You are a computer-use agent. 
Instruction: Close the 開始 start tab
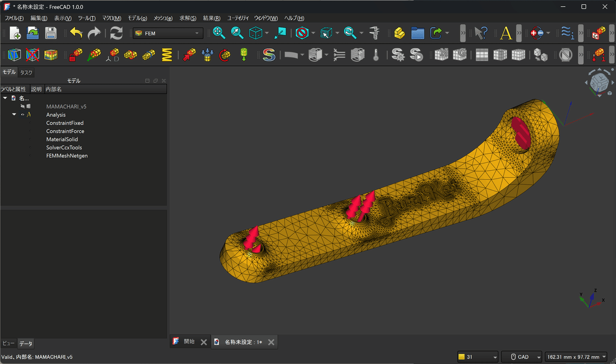coord(204,342)
